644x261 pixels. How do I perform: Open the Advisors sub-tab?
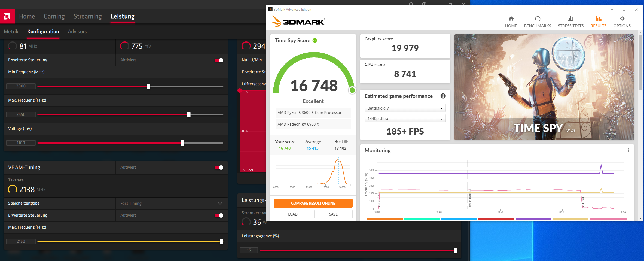[77, 32]
